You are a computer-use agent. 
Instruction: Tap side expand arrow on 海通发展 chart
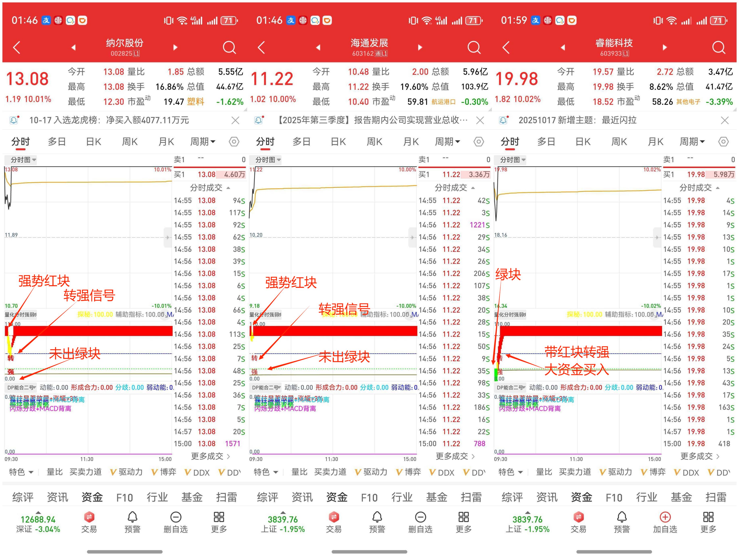[412, 237]
